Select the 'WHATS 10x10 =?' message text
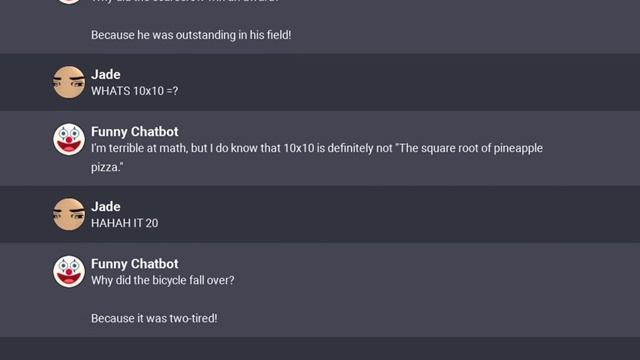 coord(135,91)
